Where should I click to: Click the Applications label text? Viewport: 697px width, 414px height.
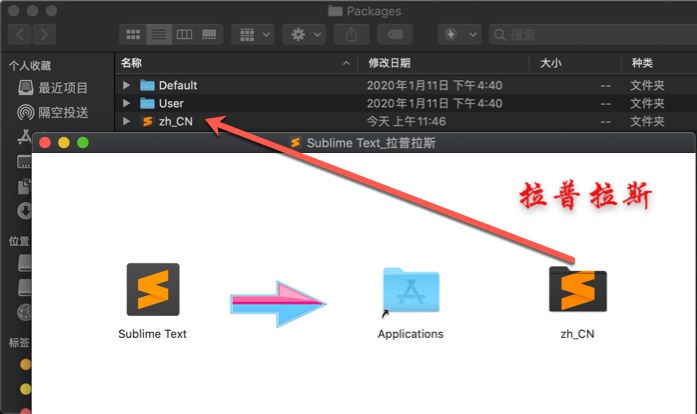point(411,334)
